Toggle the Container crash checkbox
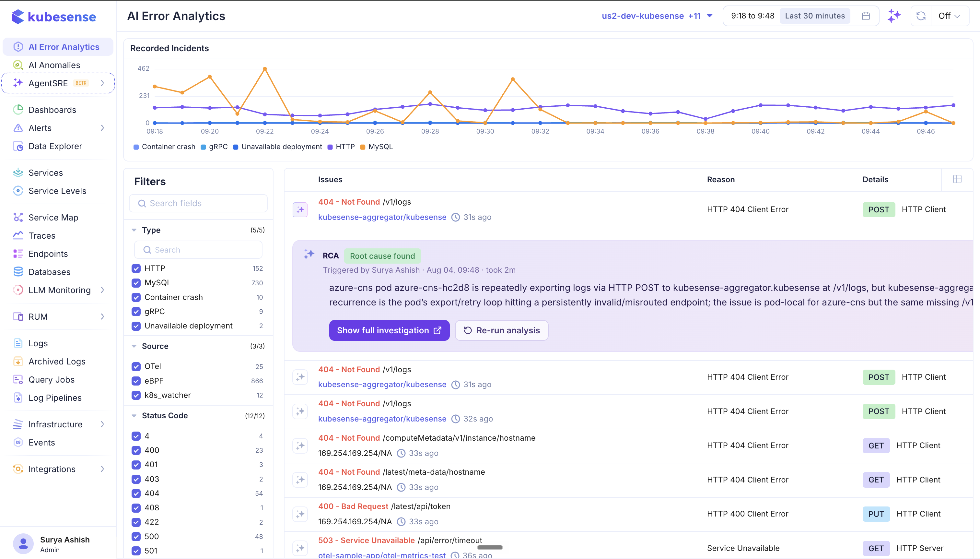 136,297
